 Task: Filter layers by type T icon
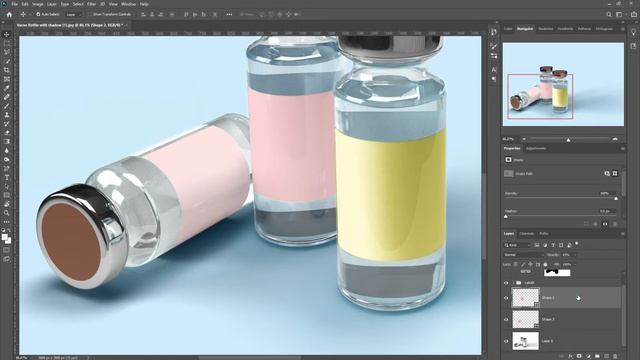tap(553, 245)
